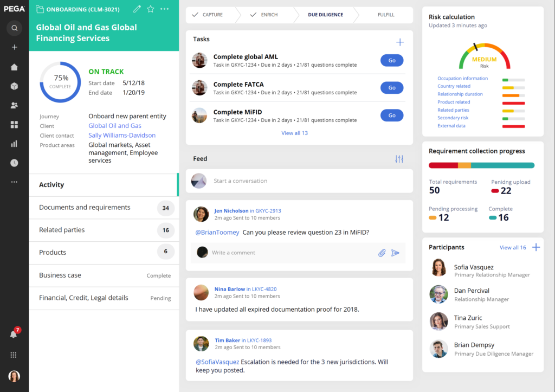Add a new task with plus icon
This screenshot has height=392, width=555.
coord(399,42)
